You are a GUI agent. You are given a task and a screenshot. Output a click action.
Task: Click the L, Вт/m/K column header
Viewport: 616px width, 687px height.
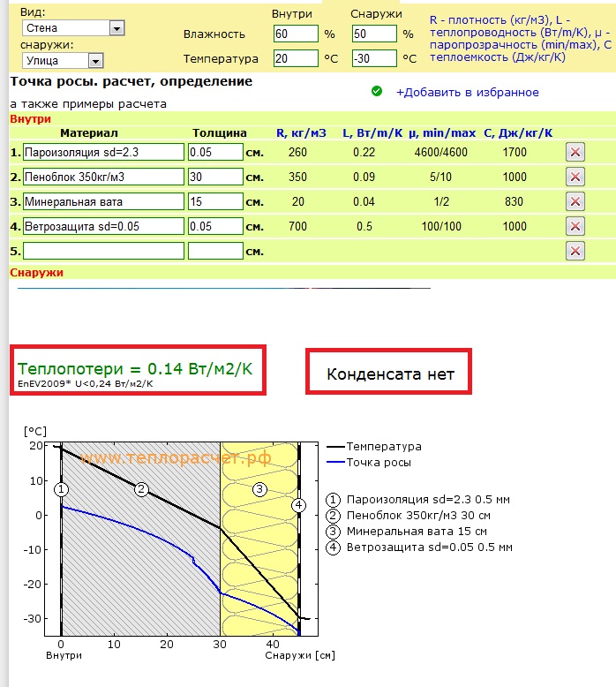[372, 133]
